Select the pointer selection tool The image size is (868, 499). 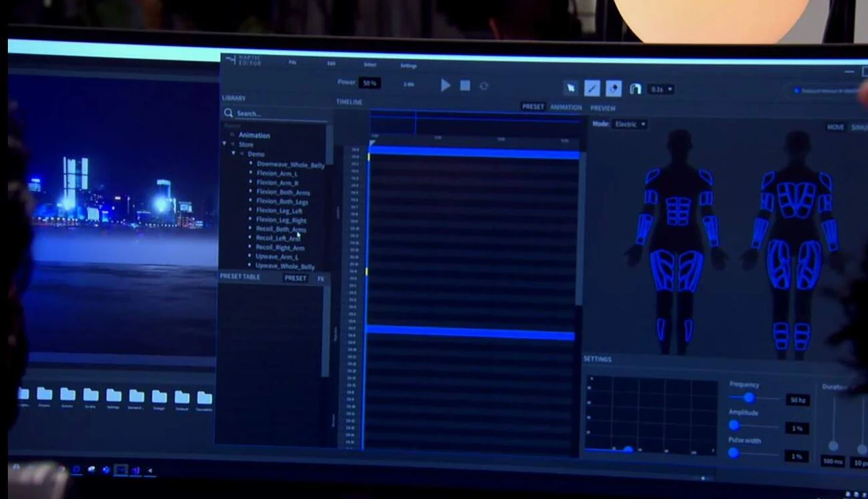click(571, 87)
